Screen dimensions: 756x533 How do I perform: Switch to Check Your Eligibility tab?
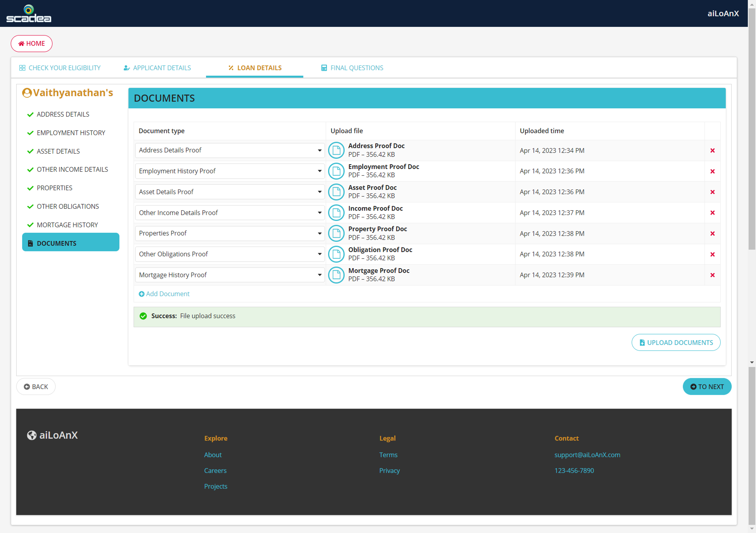pyautogui.click(x=60, y=68)
